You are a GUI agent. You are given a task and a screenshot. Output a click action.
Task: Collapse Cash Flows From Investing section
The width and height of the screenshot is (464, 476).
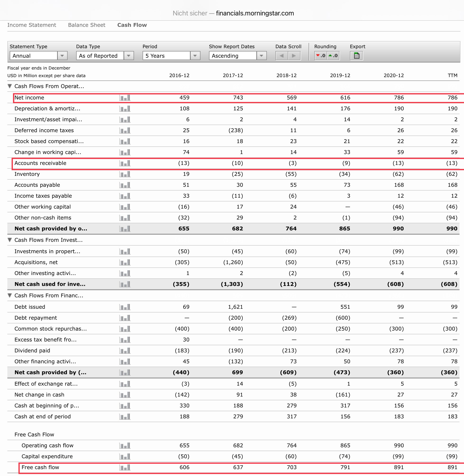coord(10,240)
